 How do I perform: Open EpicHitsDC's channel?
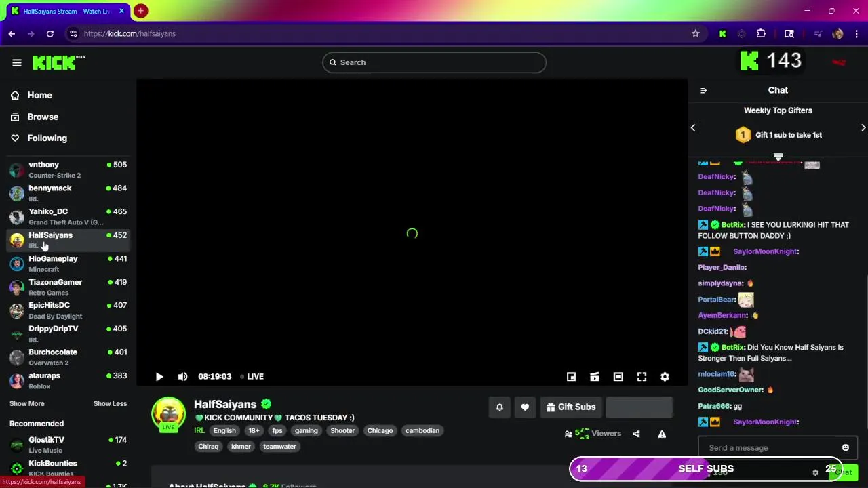pyautogui.click(x=68, y=310)
